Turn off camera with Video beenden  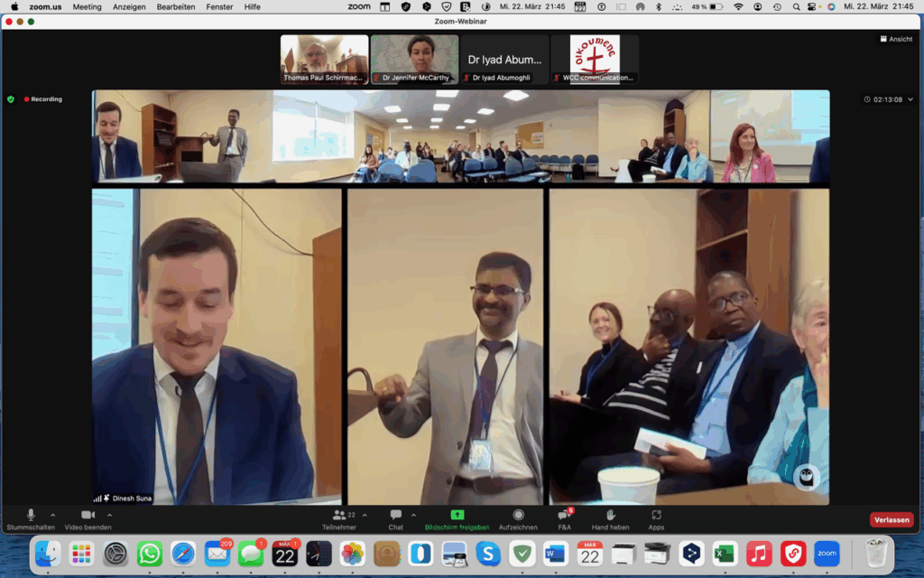pos(88,519)
